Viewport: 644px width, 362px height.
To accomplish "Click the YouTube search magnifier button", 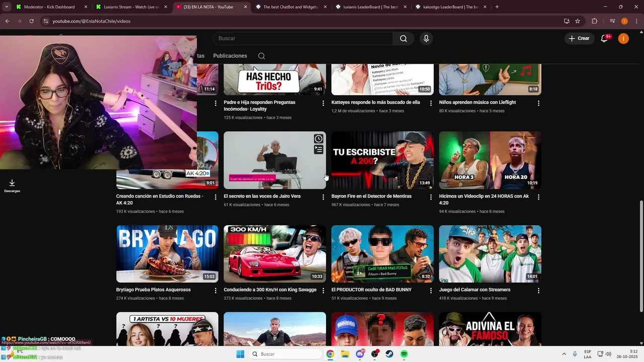I will [x=404, y=39].
